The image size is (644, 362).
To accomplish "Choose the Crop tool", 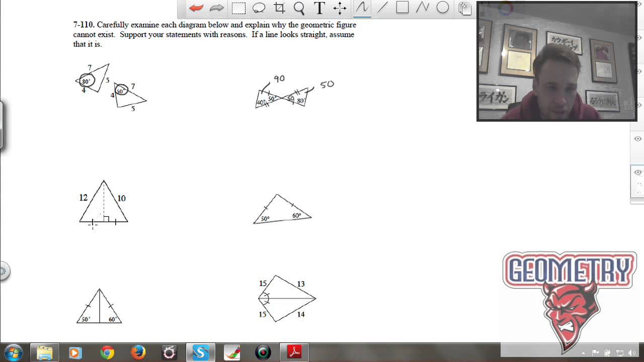I will tap(279, 8).
